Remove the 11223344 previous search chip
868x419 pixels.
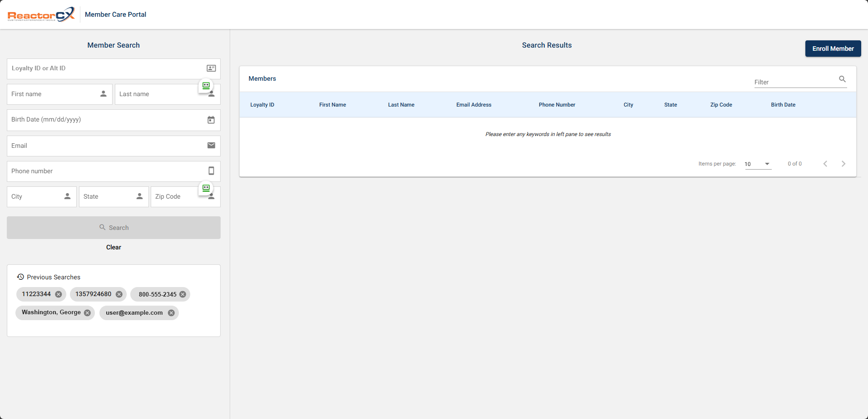click(59, 294)
